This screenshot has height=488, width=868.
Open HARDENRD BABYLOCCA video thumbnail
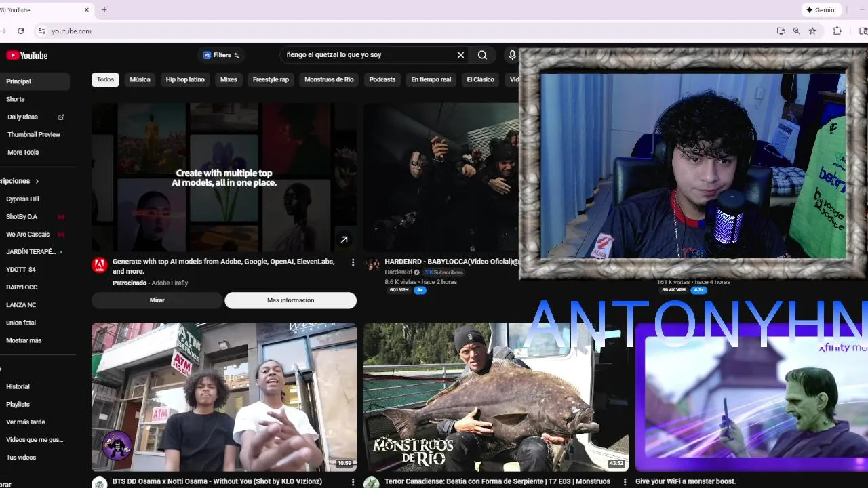441,177
